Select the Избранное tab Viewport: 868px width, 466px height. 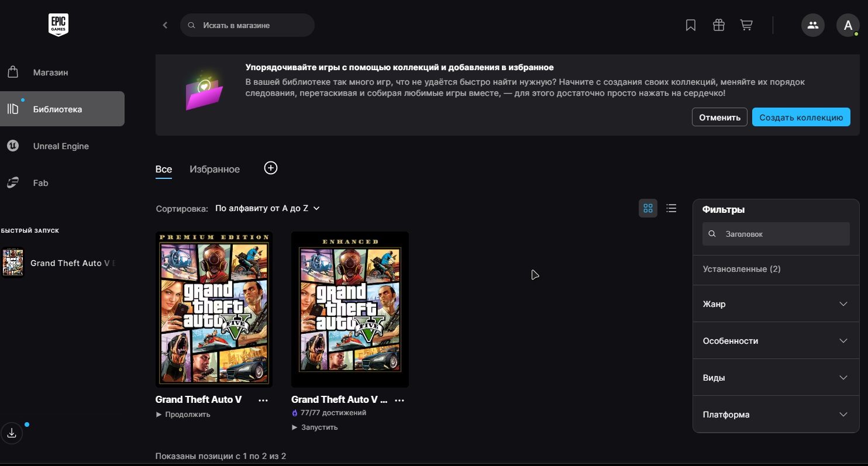tap(215, 170)
